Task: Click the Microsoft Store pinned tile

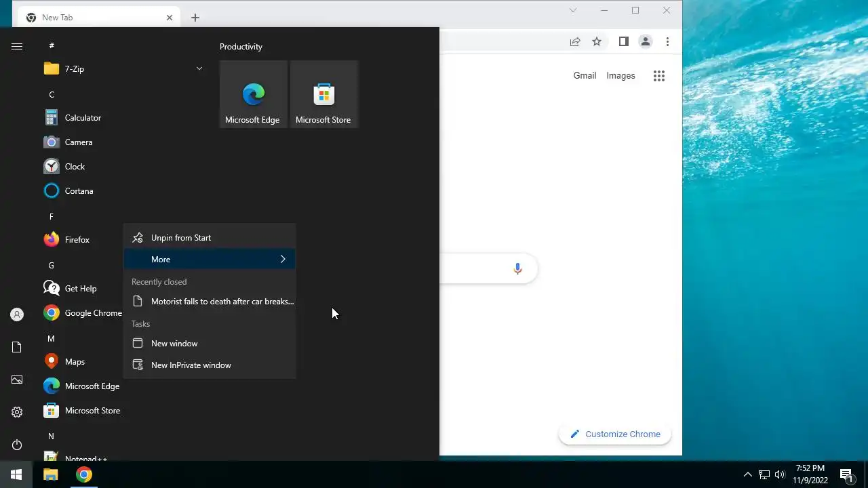Action: pyautogui.click(x=324, y=94)
